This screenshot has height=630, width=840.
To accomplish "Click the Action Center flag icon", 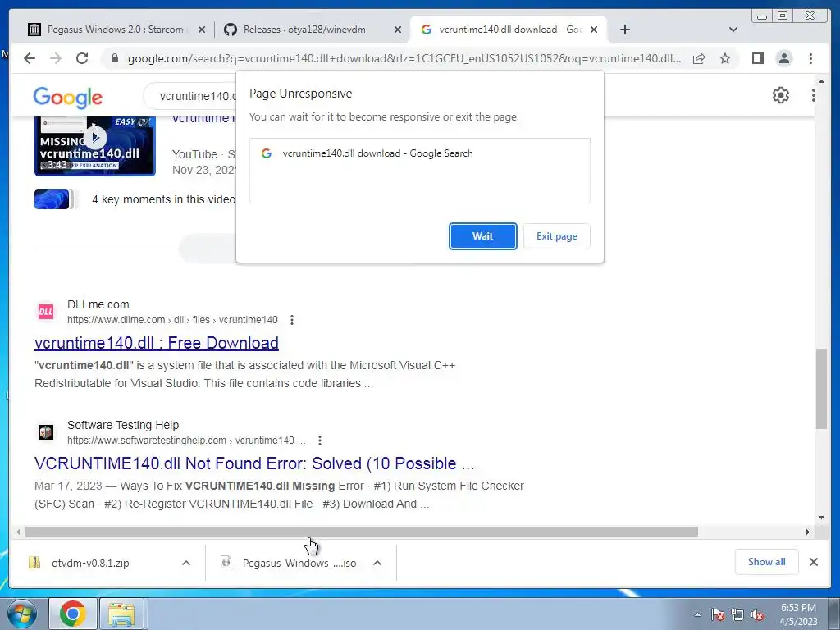I will 717,615.
